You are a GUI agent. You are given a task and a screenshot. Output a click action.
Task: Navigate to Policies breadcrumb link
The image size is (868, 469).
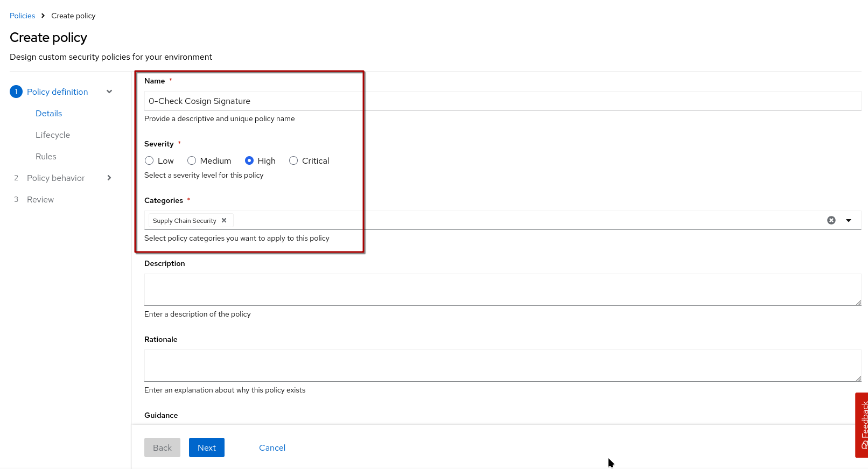tap(22, 16)
